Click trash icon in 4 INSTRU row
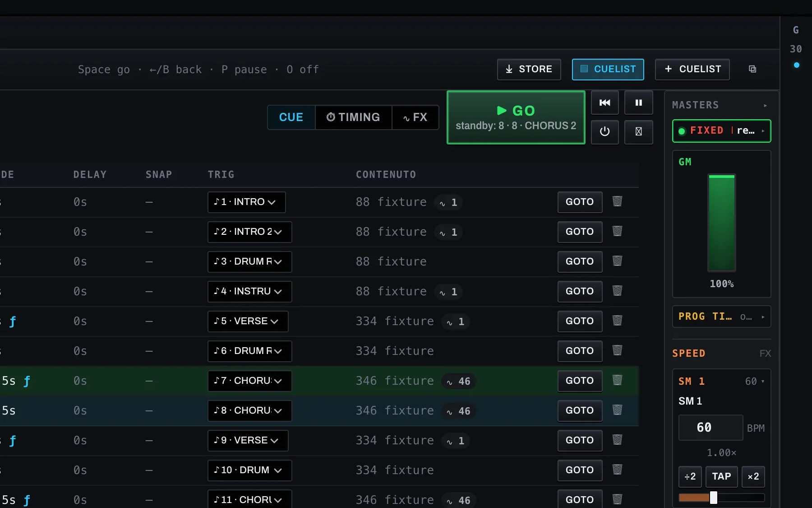This screenshot has width=812, height=508. coord(617,291)
